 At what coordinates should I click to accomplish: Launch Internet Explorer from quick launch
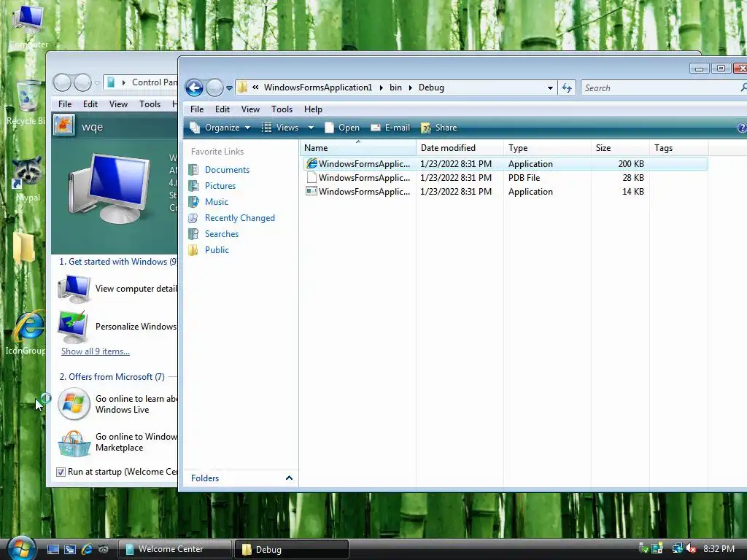click(87, 550)
